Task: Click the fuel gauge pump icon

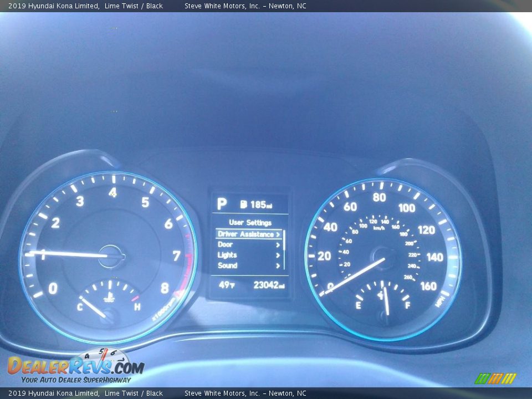Action: coord(381,295)
